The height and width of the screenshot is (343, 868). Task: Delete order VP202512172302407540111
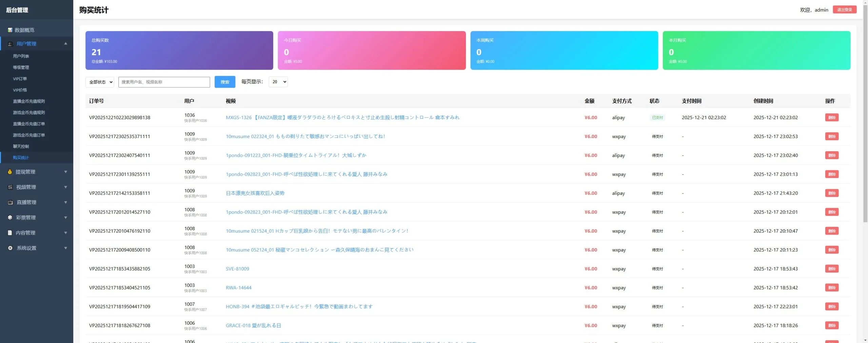(x=832, y=155)
